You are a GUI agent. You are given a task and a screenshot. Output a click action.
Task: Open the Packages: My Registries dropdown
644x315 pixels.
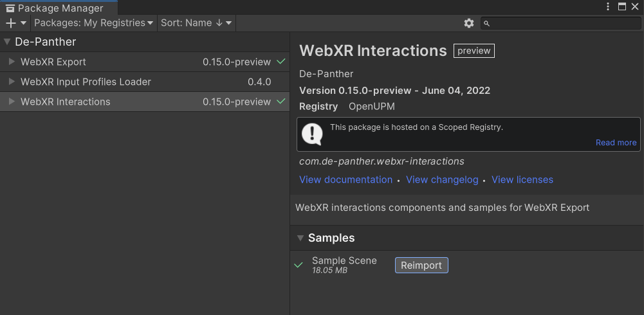coord(94,23)
